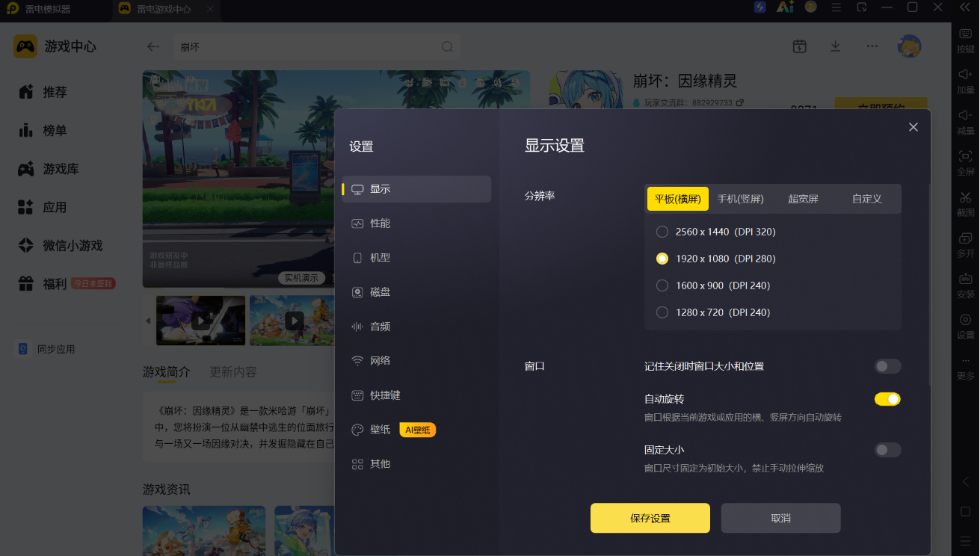The width and height of the screenshot is (980, 556).
Task: Collapse the right sidebar with double chevron
Action: (x=965, y=7)
